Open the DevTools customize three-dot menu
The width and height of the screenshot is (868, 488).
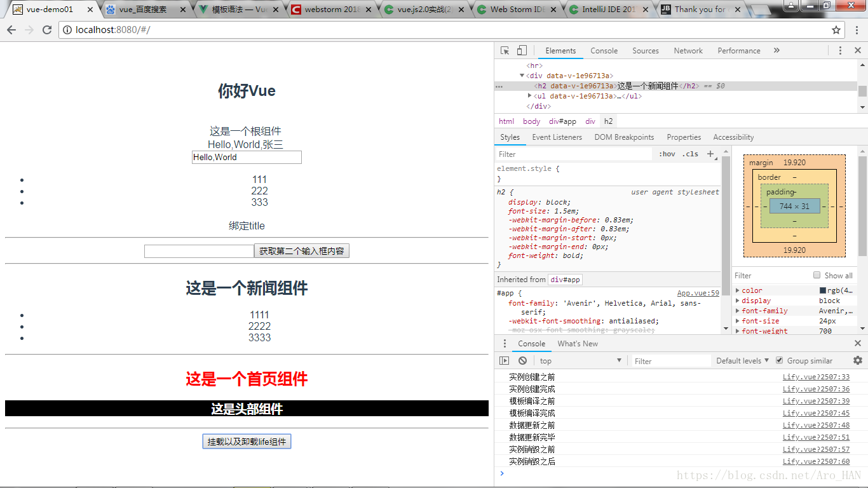840,51
